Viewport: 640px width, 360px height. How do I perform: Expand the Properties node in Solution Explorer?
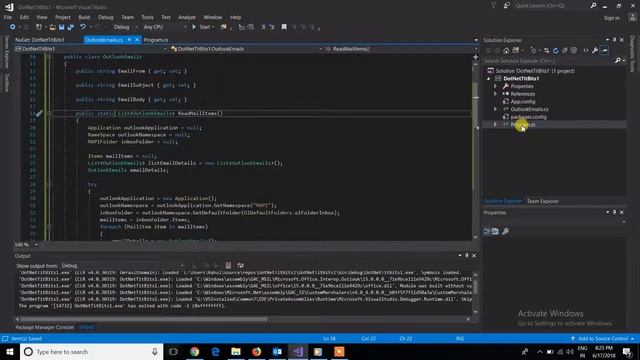point(496,86)
